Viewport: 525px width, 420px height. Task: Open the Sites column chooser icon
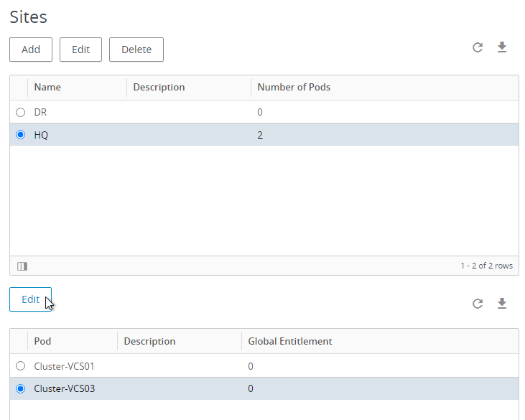(22, 266)
